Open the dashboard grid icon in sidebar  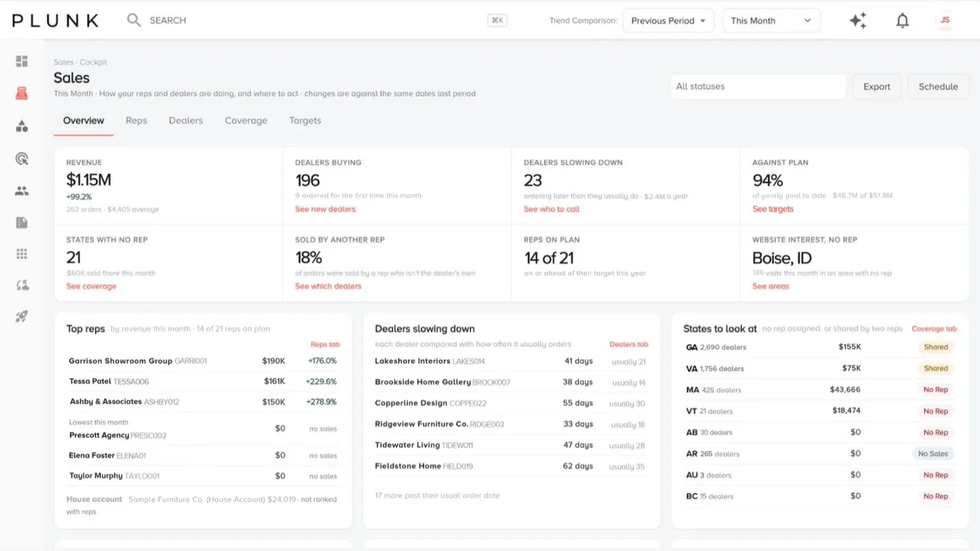[22, 62]
